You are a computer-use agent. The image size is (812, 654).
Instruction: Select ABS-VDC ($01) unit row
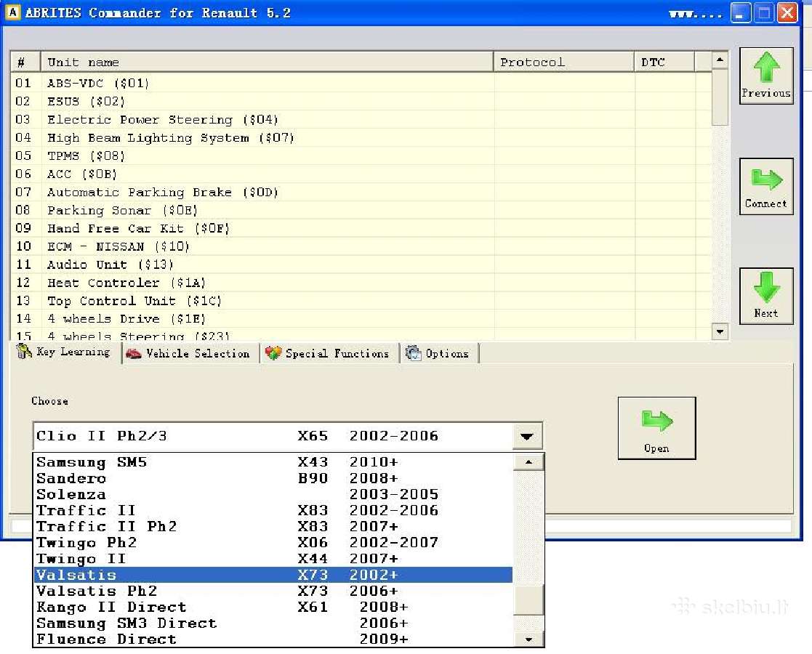click(x=361, y=83)
